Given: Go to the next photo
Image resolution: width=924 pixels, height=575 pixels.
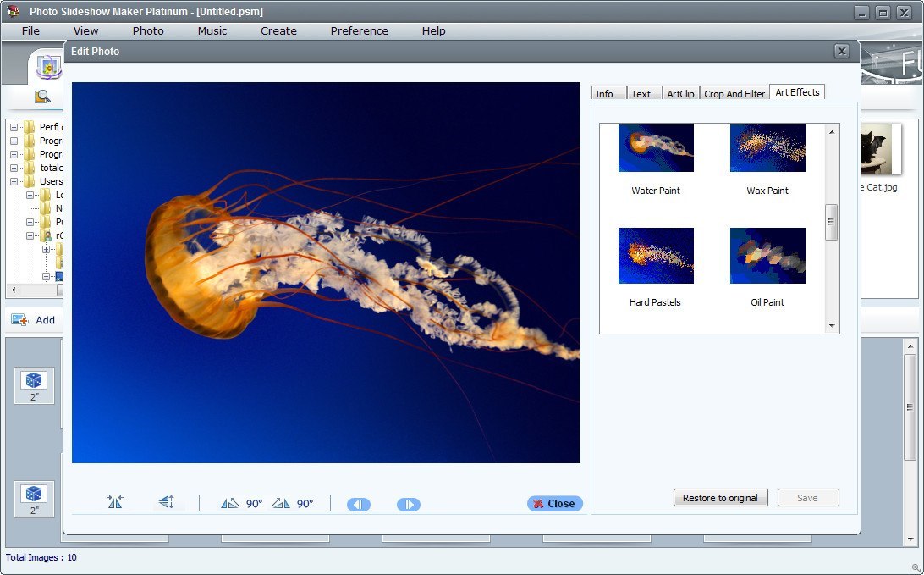Looking at the screenshot, I should (x=409, y=504).
